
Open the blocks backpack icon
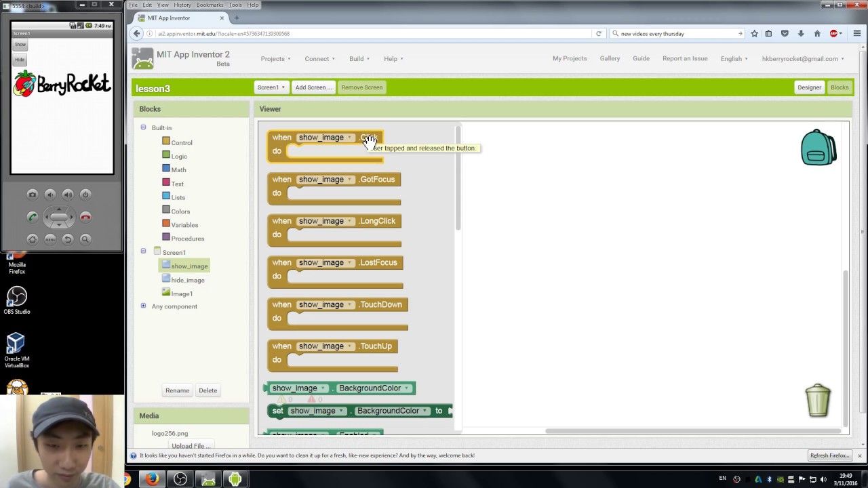(818, 147)
